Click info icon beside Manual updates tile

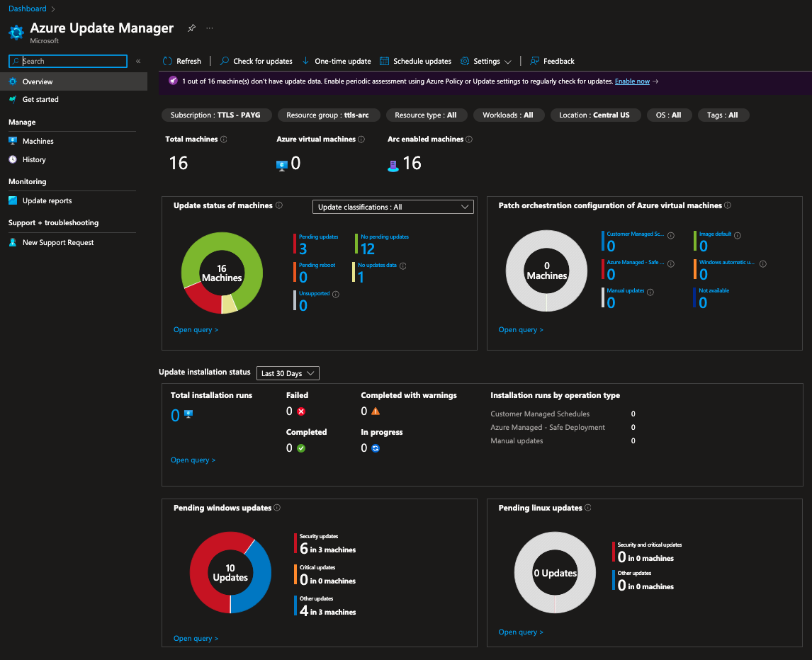pos(650,292)
